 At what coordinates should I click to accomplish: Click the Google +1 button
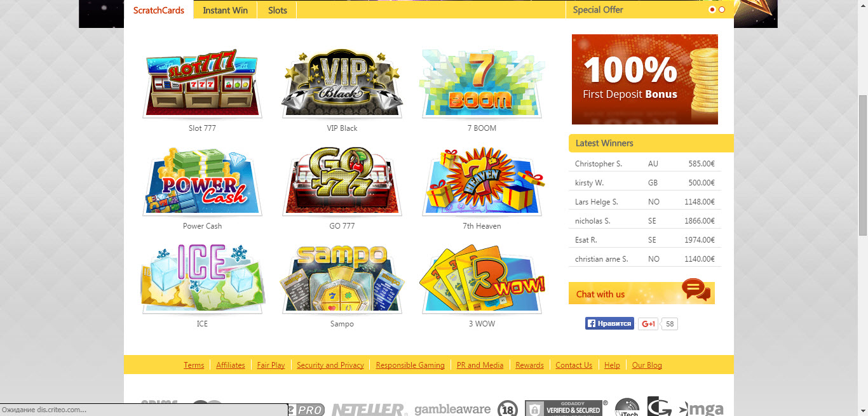coord(648,324)
